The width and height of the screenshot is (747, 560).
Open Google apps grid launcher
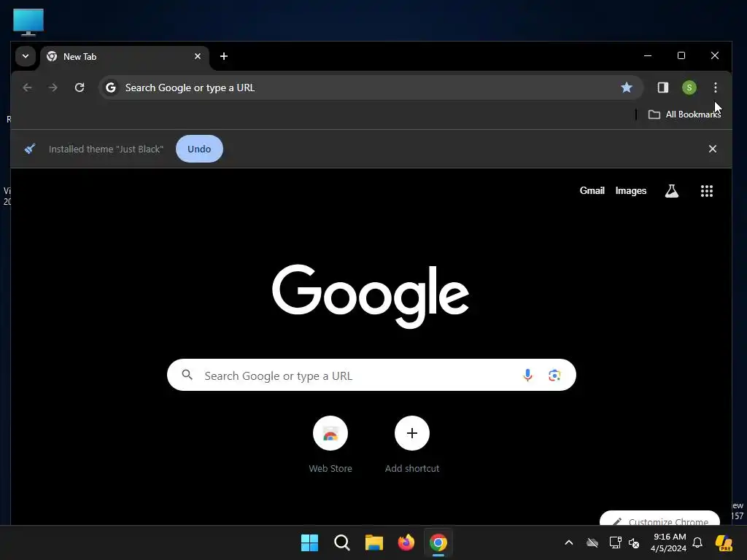click(x=706, y=191)
